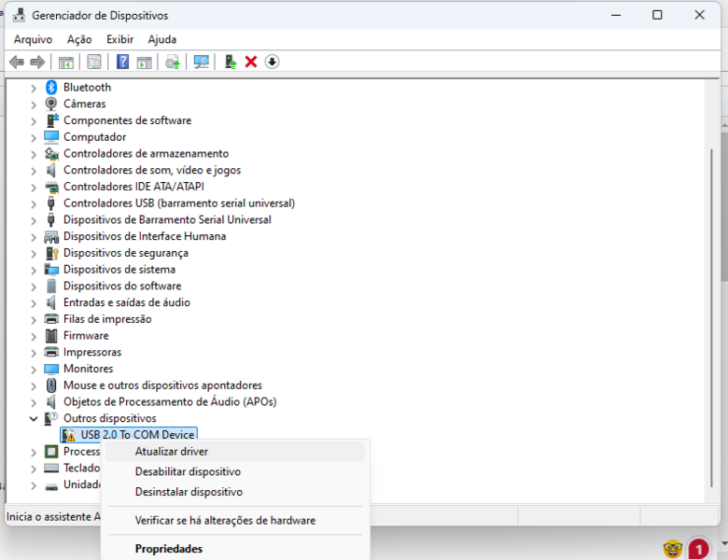Expand Controladores USB (barramento serial universal)

34,203
